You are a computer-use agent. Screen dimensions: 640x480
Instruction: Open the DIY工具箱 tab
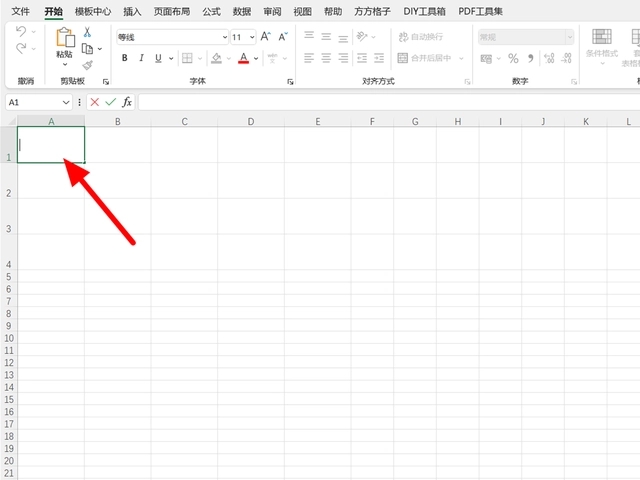coord(424,11)
